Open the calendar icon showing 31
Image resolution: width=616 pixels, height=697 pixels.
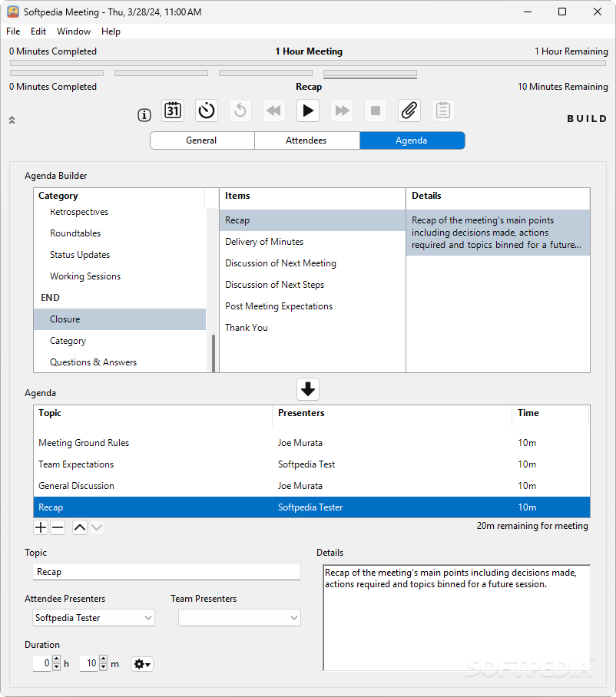[173, 111]
